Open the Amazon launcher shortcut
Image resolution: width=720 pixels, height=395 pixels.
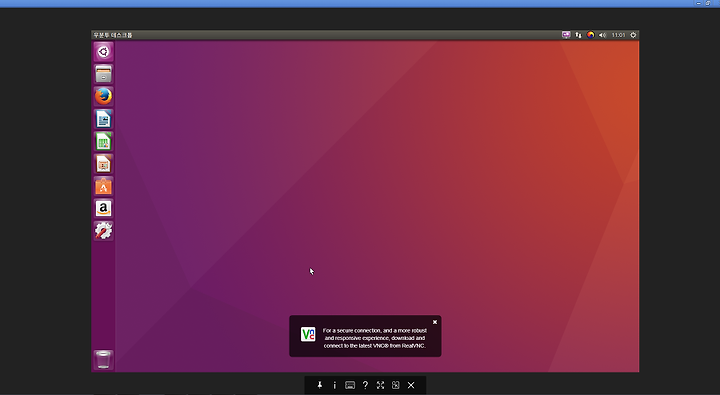tap(103, 209)
